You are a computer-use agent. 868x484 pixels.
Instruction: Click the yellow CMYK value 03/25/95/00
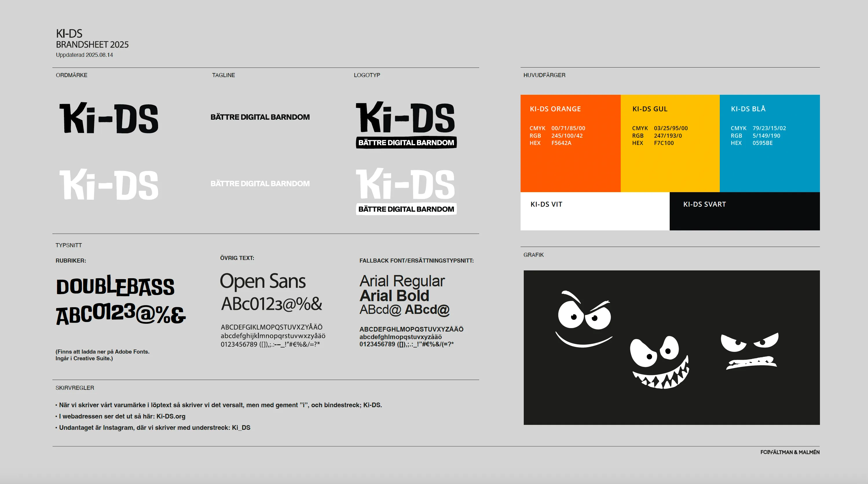point(671,128)
